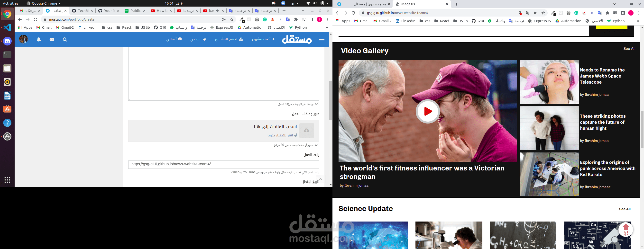The image size is (644, 249).
Task: Play the Victorian strongman video
Action: pyautogui.click(x=427, y=111)
